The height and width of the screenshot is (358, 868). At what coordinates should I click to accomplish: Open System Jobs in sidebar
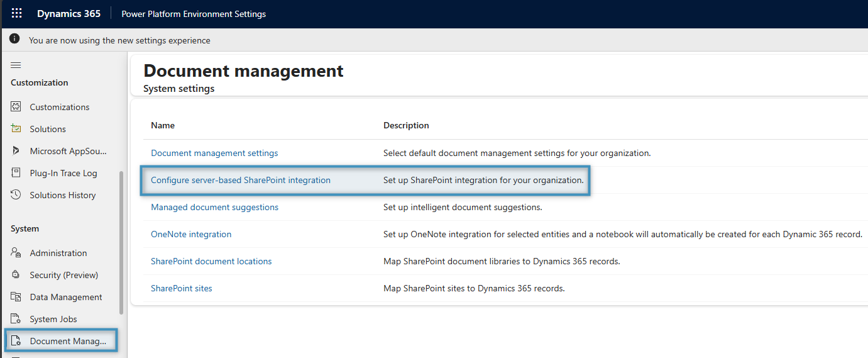53,319
